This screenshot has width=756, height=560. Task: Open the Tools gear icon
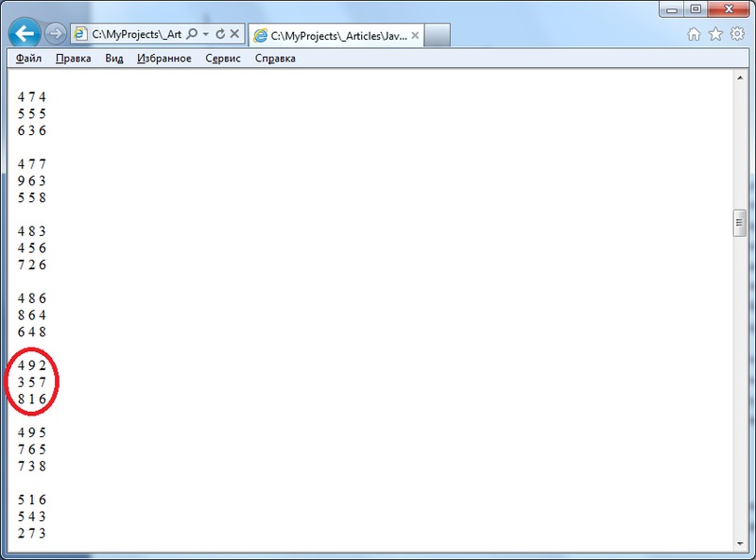[737, 35]
